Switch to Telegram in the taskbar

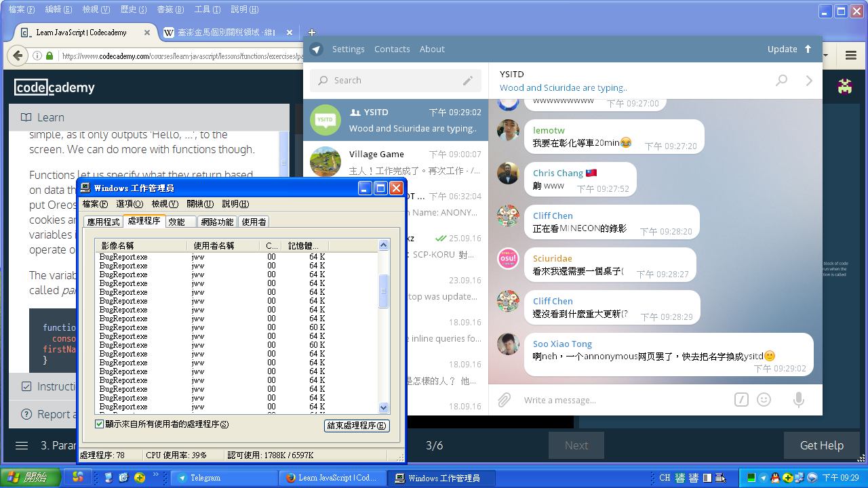click(x=223, y=478)
